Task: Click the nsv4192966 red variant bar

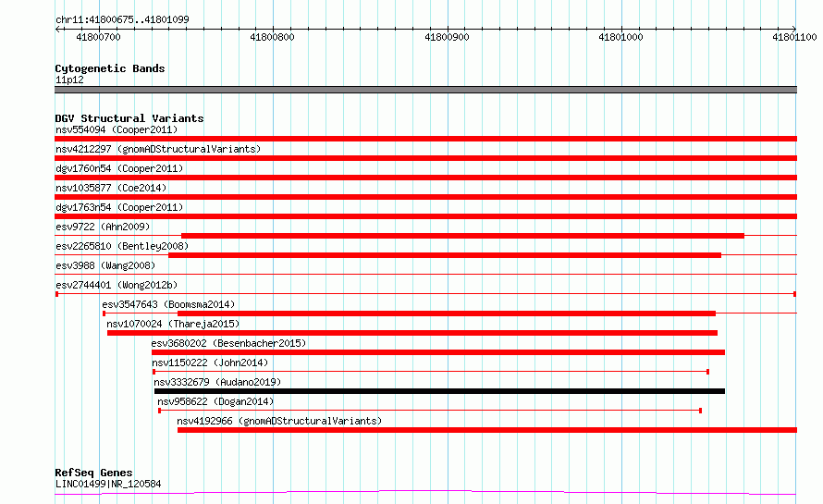Action: click(487, 430)
